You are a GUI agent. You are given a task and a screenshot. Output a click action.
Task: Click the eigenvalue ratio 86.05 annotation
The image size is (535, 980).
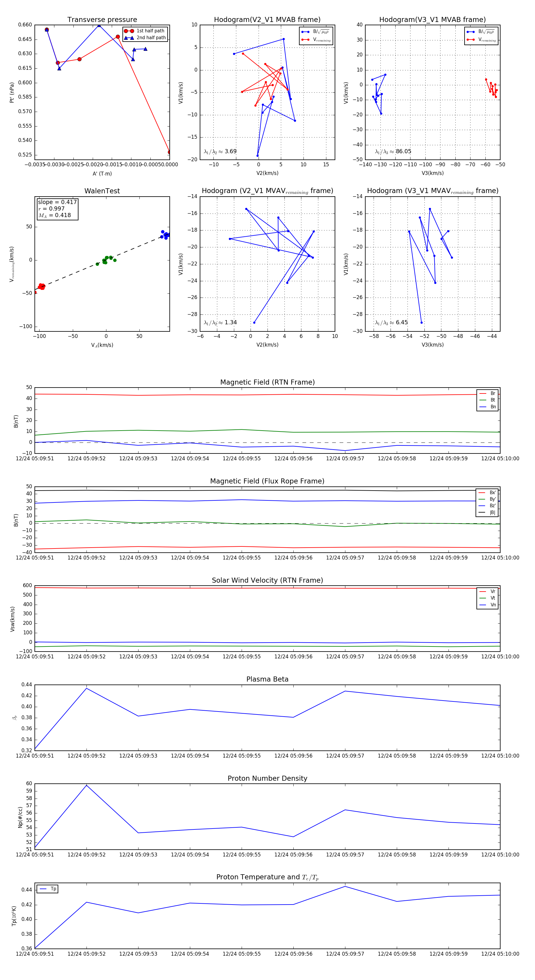tap(393, 151)
